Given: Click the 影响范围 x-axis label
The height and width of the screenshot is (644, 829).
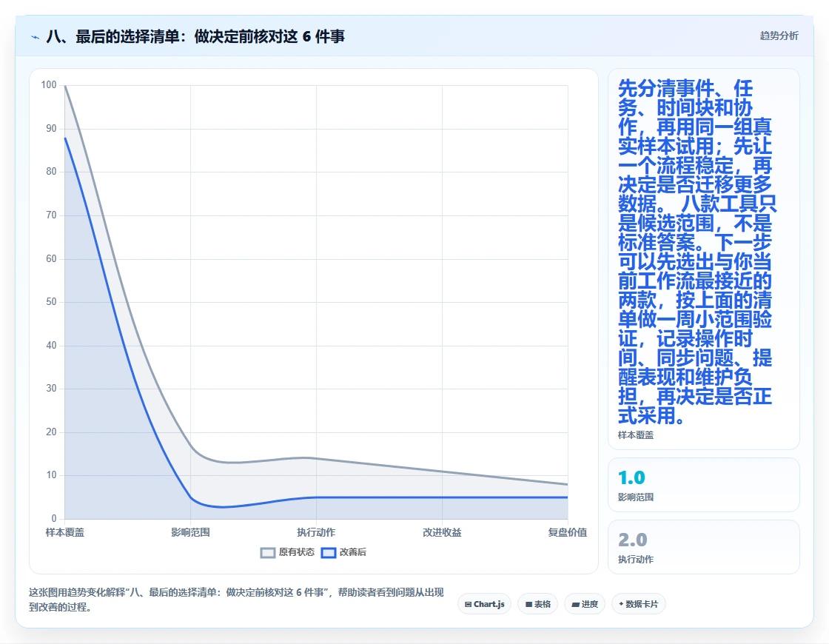Looking at the screenshot, I should (x=190, y=532).
